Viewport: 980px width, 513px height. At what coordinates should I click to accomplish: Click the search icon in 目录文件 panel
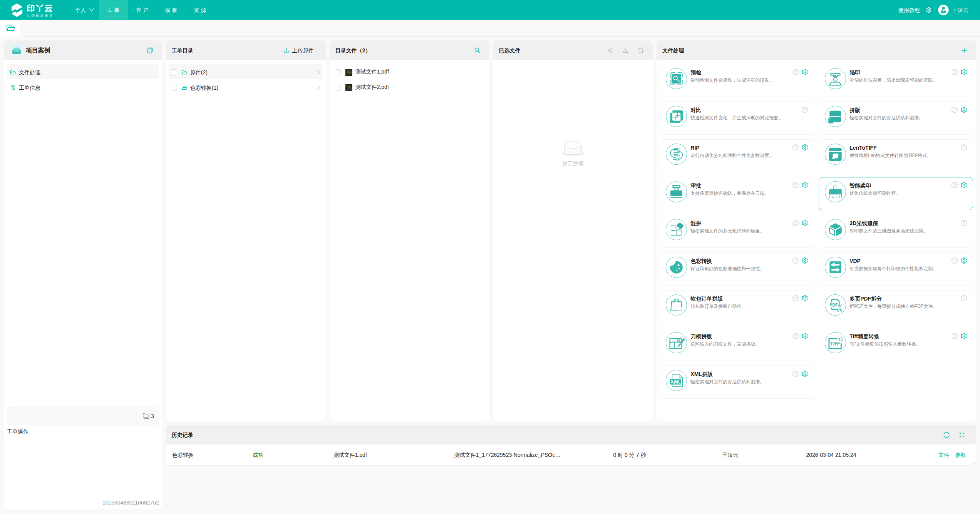477,50
